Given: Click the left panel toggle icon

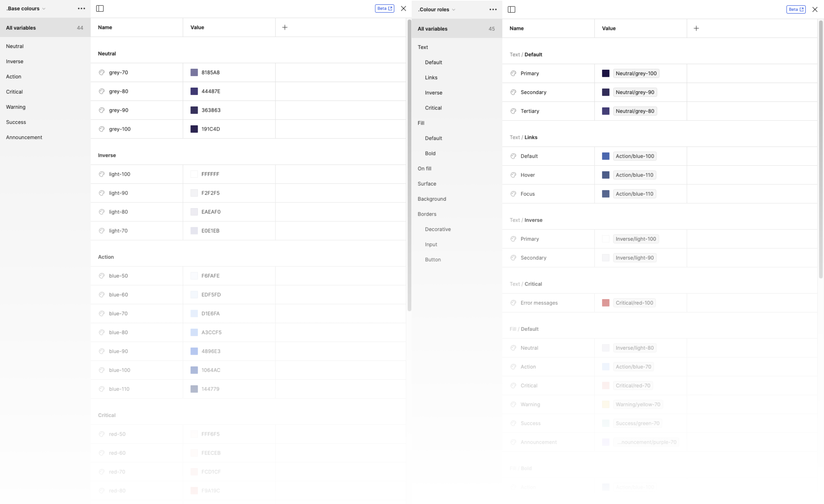Looking at the screenshot, I should click(100, 8).
